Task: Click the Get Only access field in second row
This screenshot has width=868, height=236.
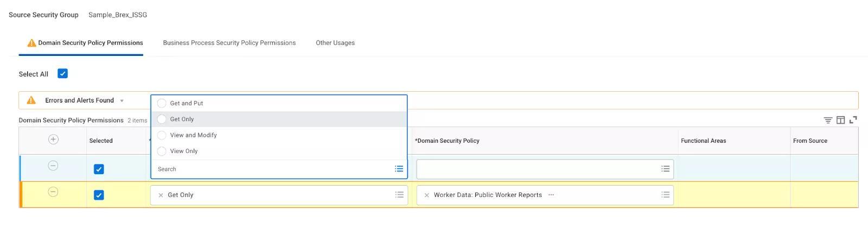Action: [279, 195]
